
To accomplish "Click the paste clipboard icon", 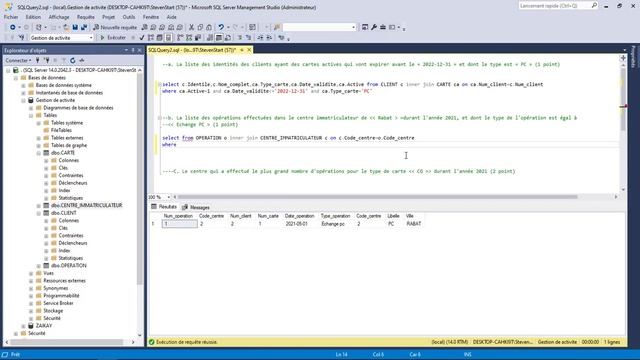I will coord(209,27).
